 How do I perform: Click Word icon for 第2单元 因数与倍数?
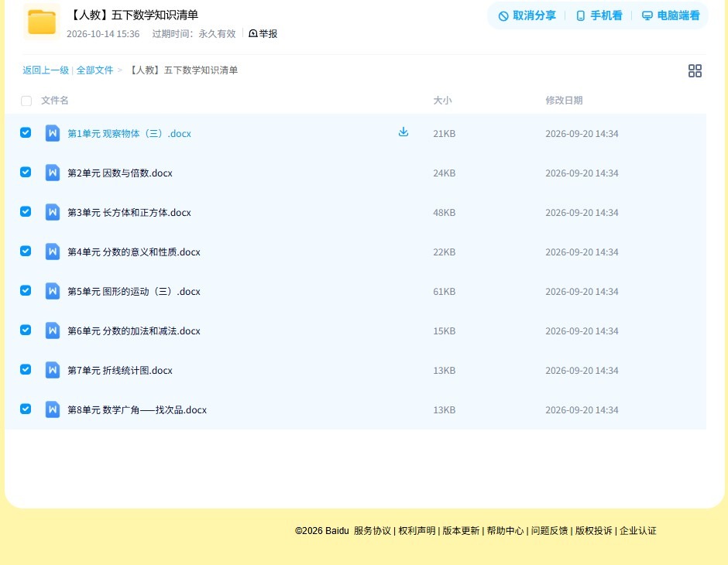pyautogui.click(x=53, y=173)
